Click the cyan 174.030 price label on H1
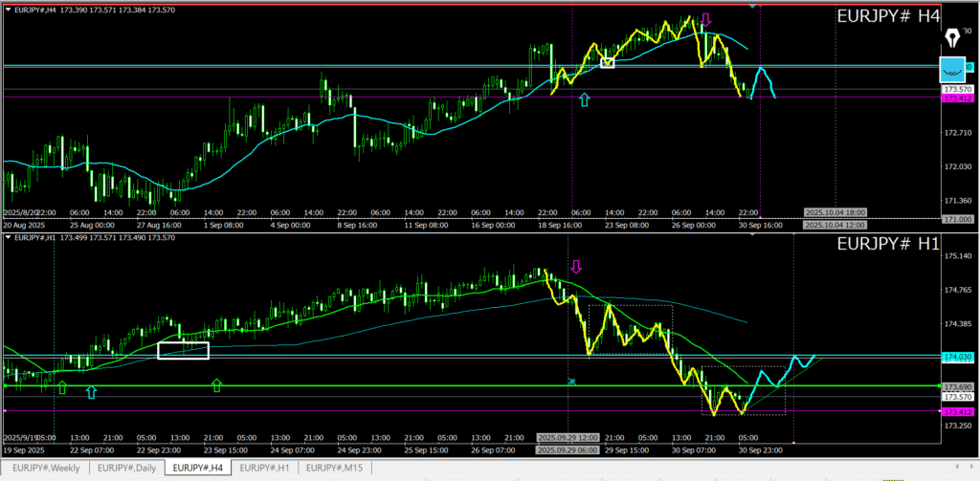Screen dimensions: 980x481 958,357
